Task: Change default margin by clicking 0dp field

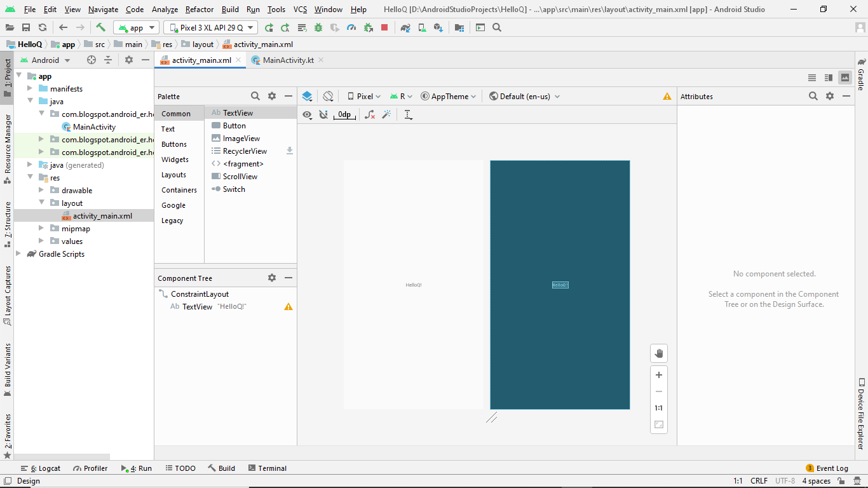Action: 344,115
